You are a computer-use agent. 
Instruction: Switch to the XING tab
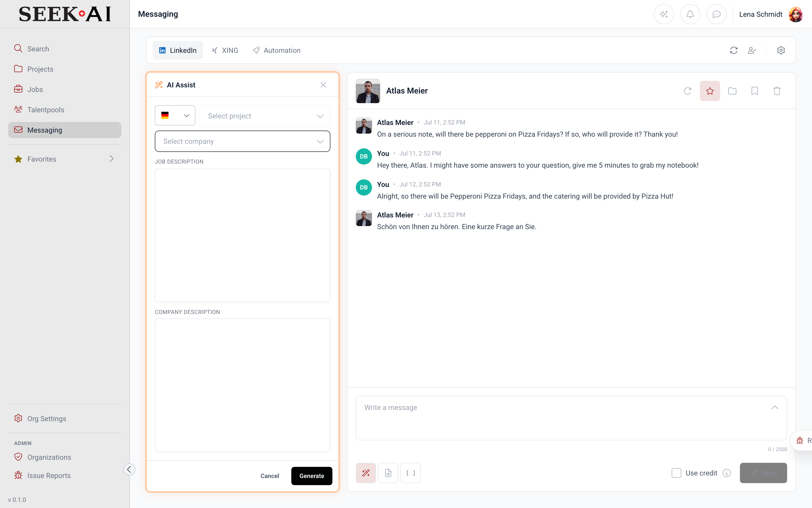[225, 50]
